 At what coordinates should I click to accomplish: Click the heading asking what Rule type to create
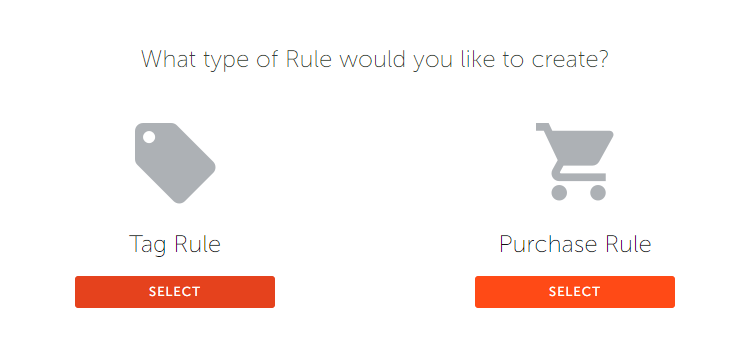coord(375,60)
